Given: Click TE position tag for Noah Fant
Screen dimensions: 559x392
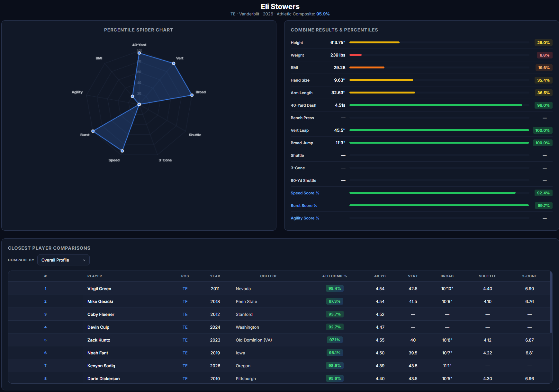Looking at the screenshot, I should pos(185,353).
